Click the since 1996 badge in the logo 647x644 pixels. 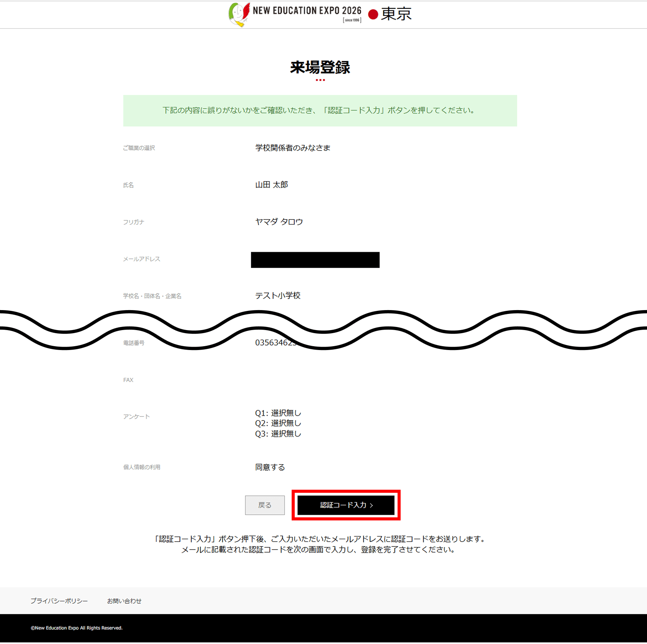pos(352,21)
